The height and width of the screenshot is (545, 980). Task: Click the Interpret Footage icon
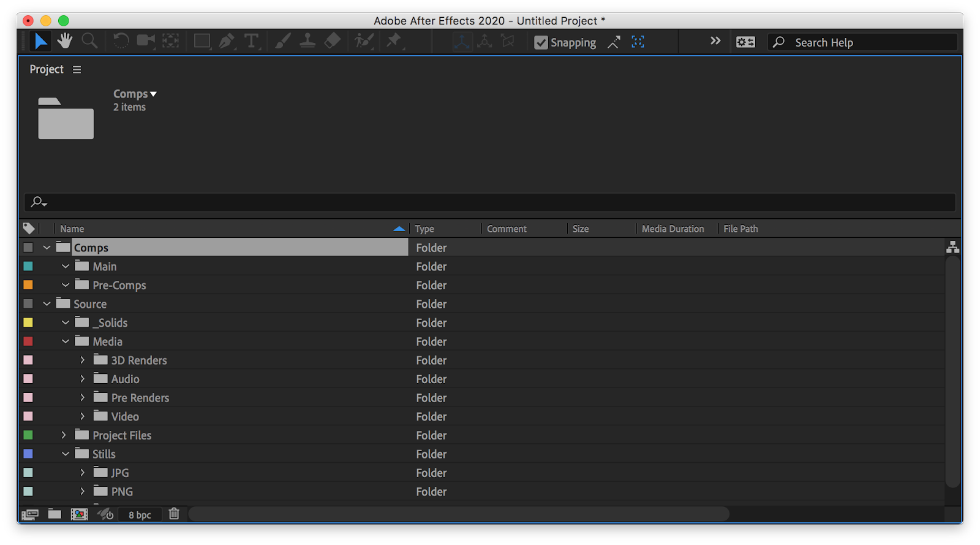(30, 514)
